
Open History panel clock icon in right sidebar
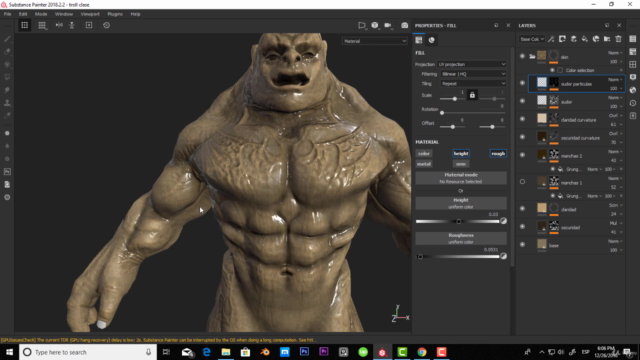pyautogui.click(x=633, y=103)
